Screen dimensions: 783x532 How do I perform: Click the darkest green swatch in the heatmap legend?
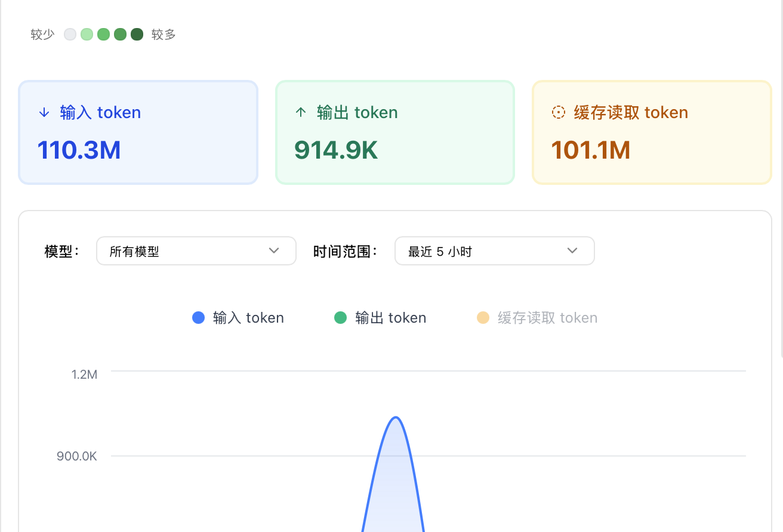pos(137,34)
